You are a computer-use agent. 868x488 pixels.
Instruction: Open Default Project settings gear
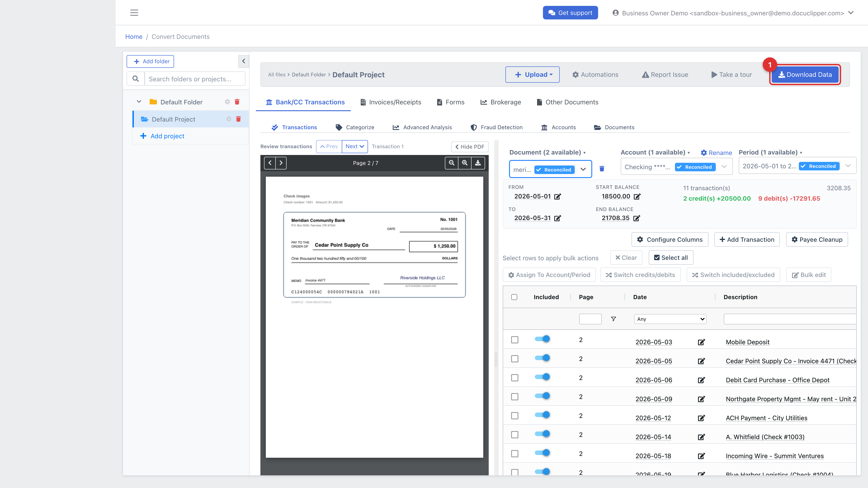pos(229,119)
